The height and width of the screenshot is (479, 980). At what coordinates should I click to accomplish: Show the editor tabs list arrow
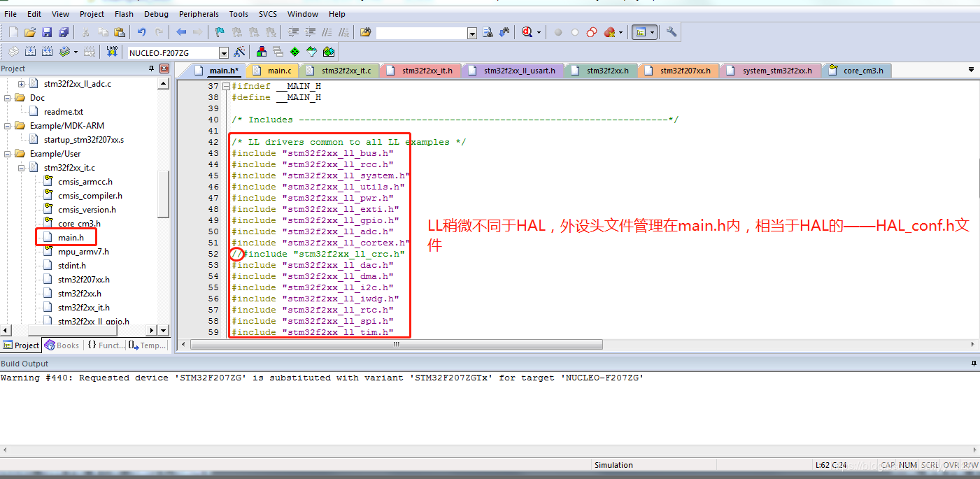click(x=971, y=70)
